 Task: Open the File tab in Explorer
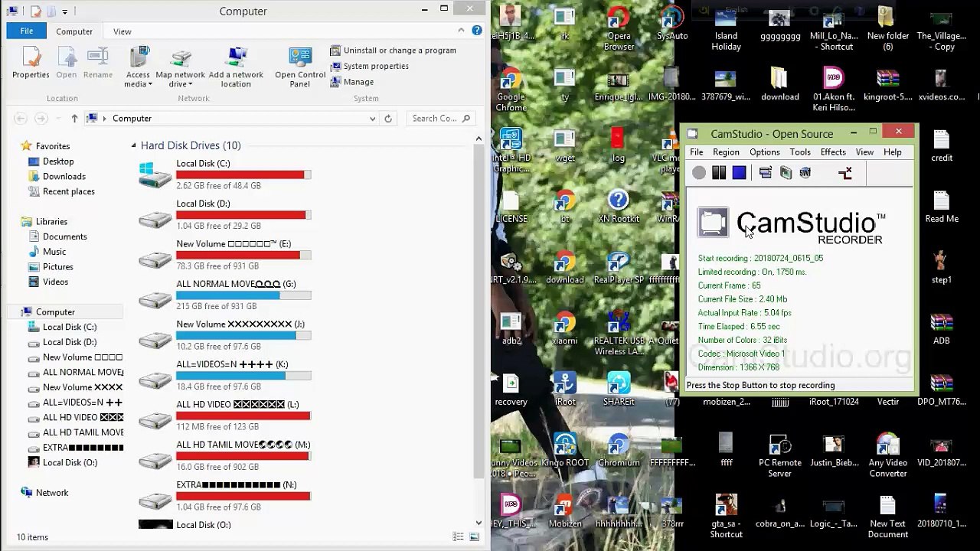[27, 31]
